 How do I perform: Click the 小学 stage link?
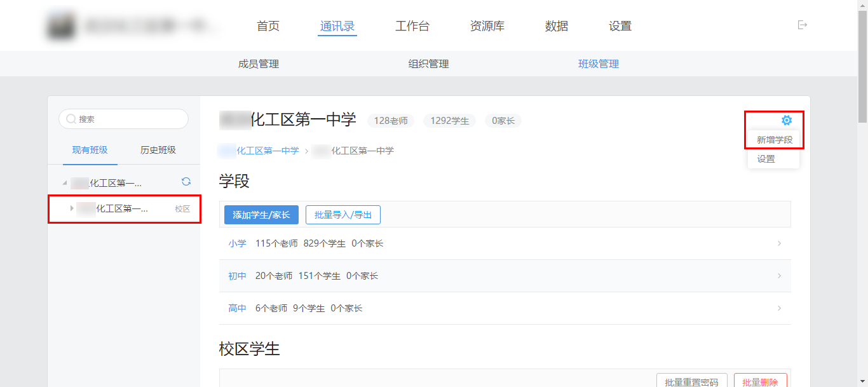click(x=237, y=243)
